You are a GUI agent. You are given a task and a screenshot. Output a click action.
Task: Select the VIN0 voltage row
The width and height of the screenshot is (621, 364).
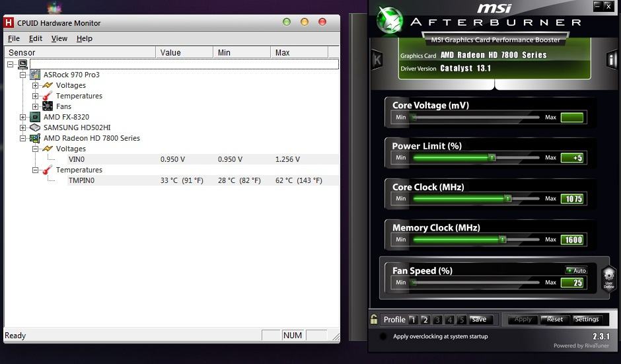(x=203, y=159)
